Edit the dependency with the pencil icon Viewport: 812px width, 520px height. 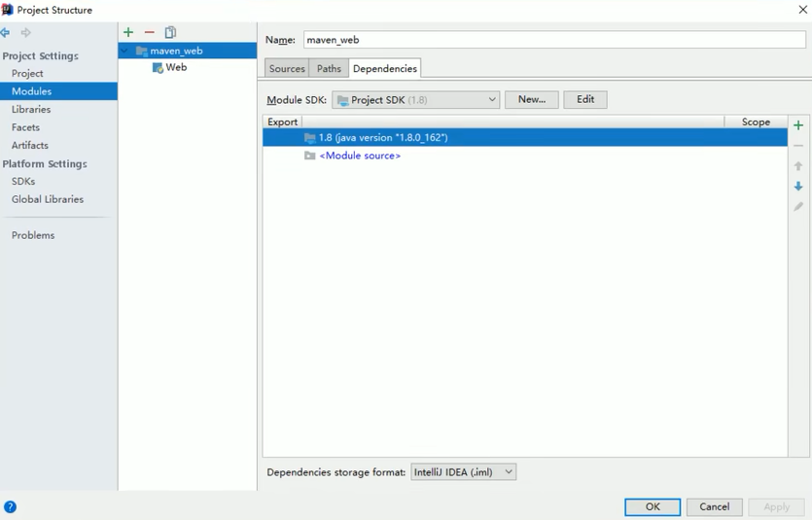point(798,206)
